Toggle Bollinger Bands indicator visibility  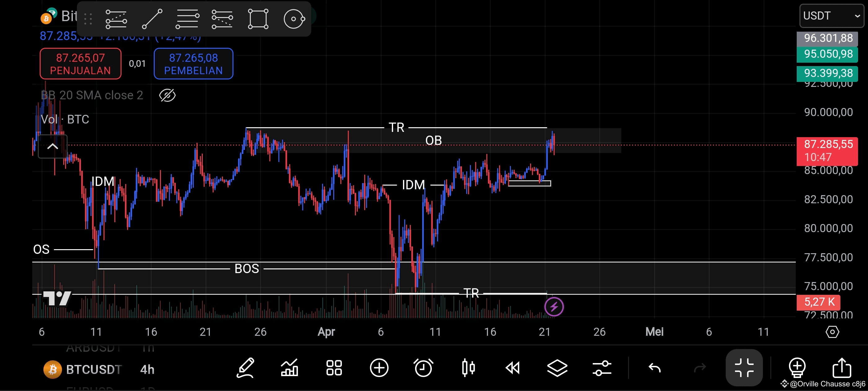pyautogui.click(x=167, y=96)
